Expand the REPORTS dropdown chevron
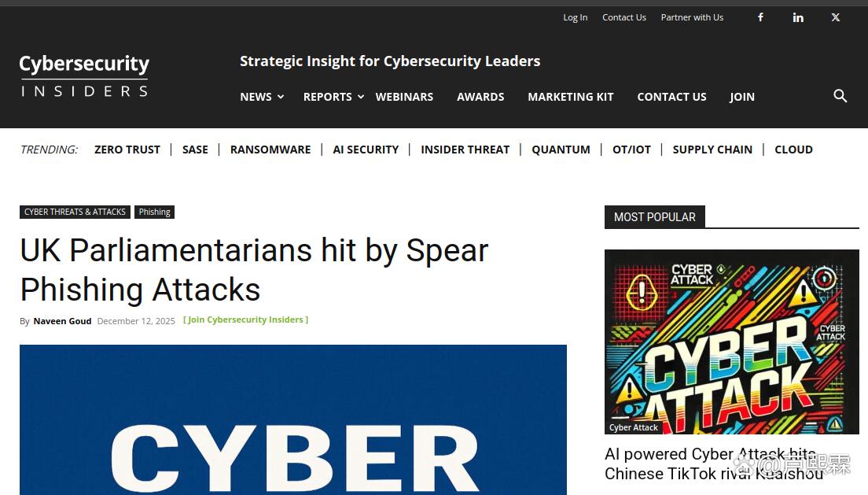The image size is (868, 495). [x=360, y=97]
